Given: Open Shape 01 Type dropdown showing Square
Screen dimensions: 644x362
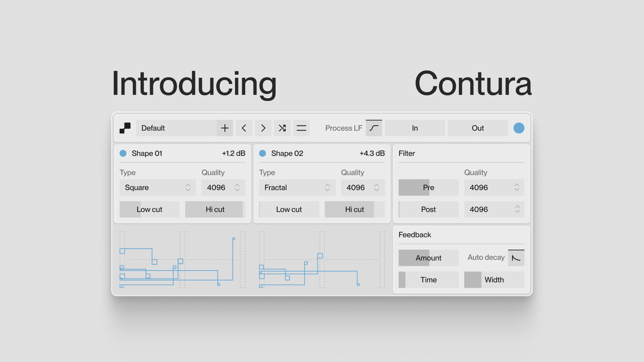Looking at the screenshot, I should click(x=158, y=187).
